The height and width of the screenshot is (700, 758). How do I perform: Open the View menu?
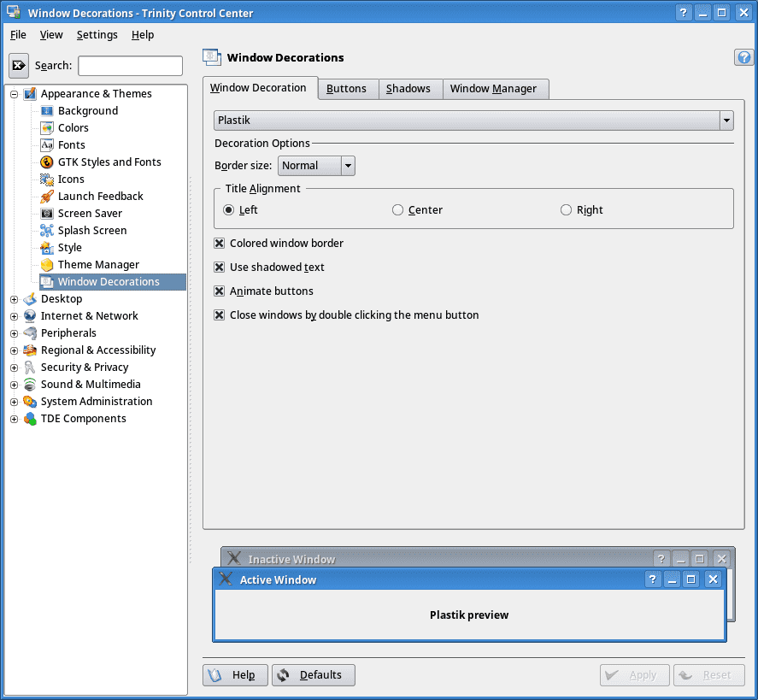pyautogui.click(x=51, y=35)
